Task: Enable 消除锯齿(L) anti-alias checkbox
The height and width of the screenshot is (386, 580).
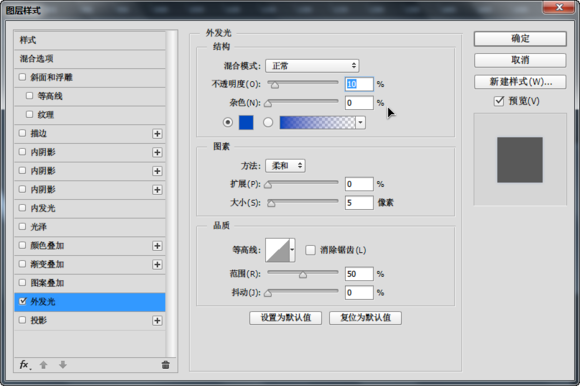Action: pos(310,250)
